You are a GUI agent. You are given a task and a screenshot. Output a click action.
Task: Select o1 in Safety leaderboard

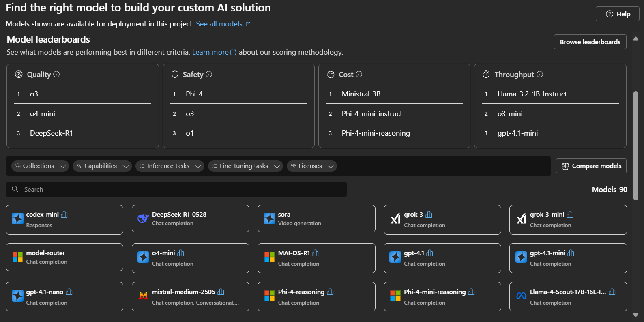(190, 133)
